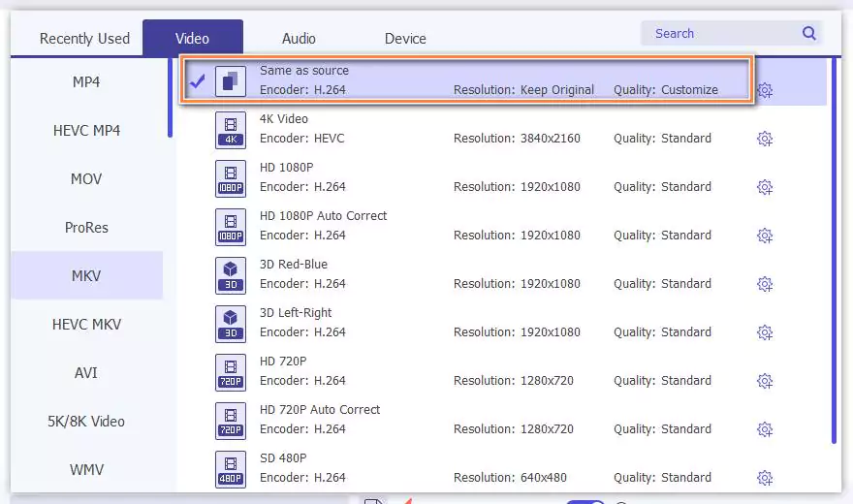Choose ProRes format from the list
This screenshot has width=853, height=504.
click(86, 227)
